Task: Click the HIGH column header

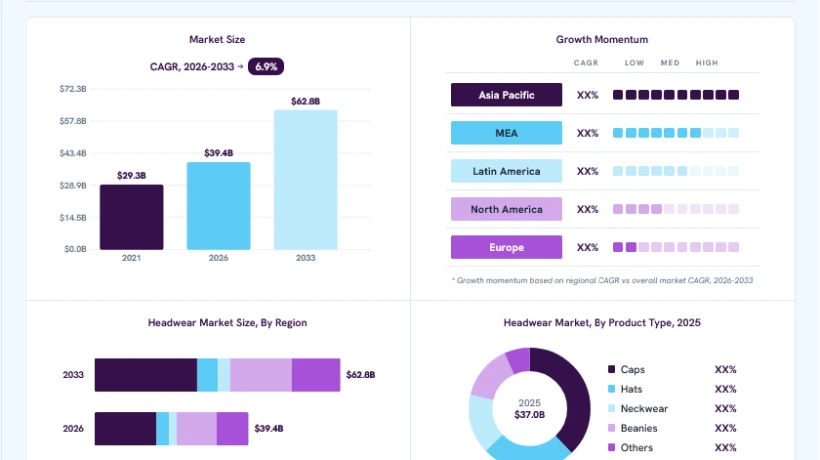Action: click(x=707, y=63)
